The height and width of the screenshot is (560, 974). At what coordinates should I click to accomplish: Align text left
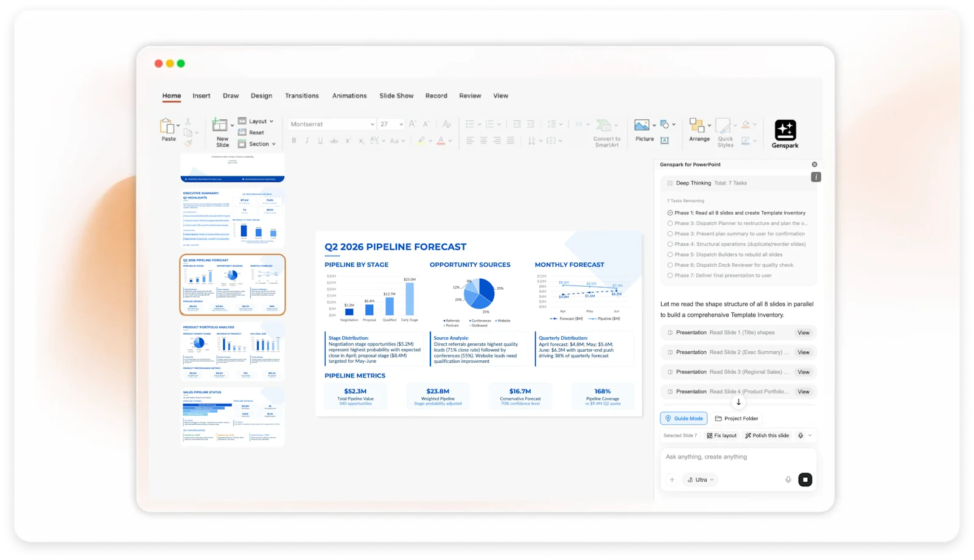(470, 141)
